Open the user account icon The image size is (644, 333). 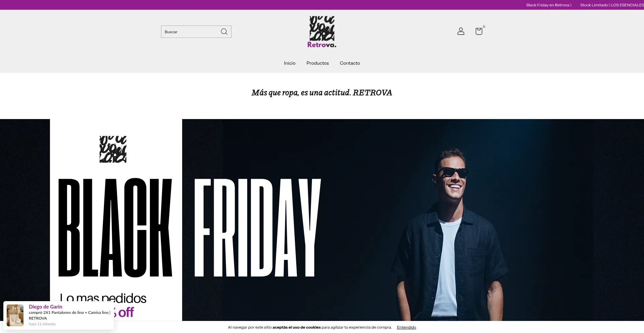461,31
